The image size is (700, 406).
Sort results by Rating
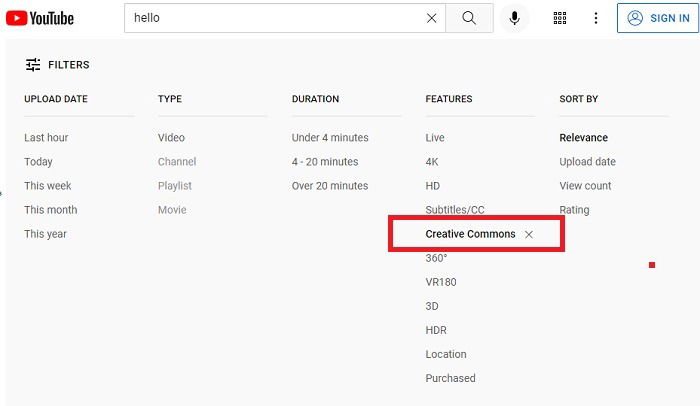(x=574, y=210)
